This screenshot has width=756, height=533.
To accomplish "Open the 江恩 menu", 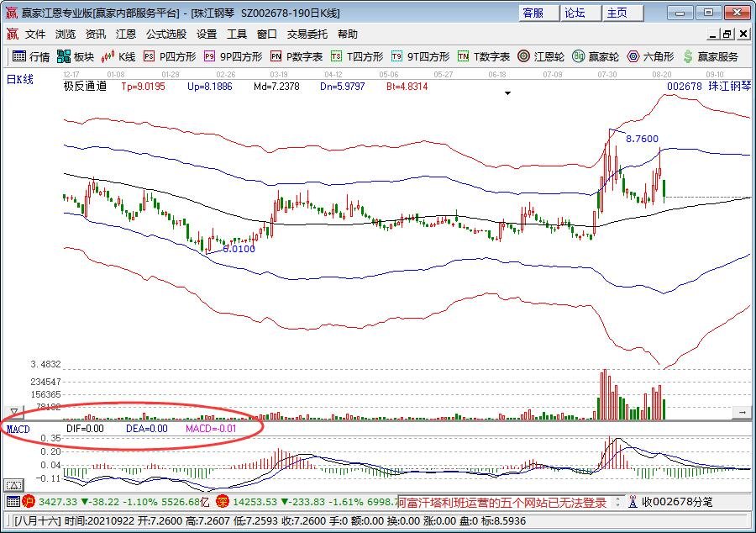I will click(x=125, y=34).
